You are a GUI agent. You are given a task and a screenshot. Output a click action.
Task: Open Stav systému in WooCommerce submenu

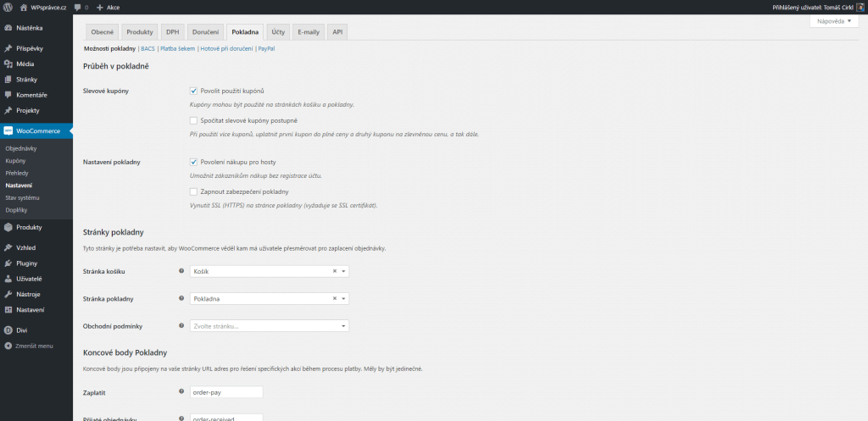[22, 197]
